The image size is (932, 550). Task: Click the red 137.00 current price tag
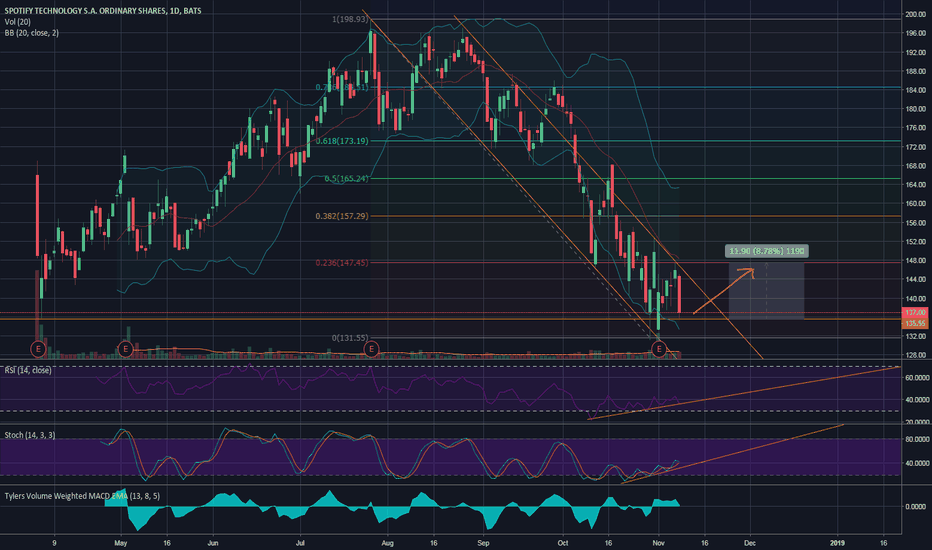[915, 312]
